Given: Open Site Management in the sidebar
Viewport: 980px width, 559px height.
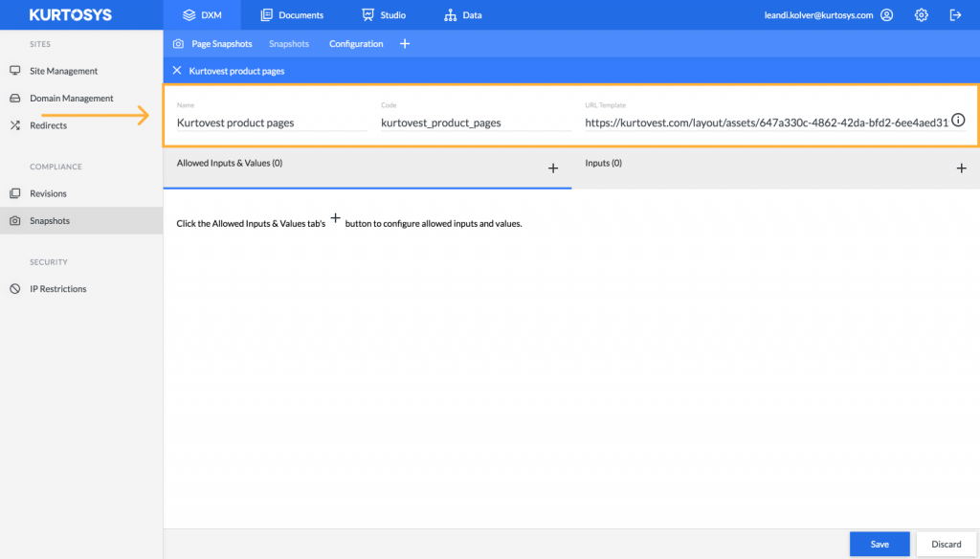Looking at the screenshot, I should coord(60,71).
